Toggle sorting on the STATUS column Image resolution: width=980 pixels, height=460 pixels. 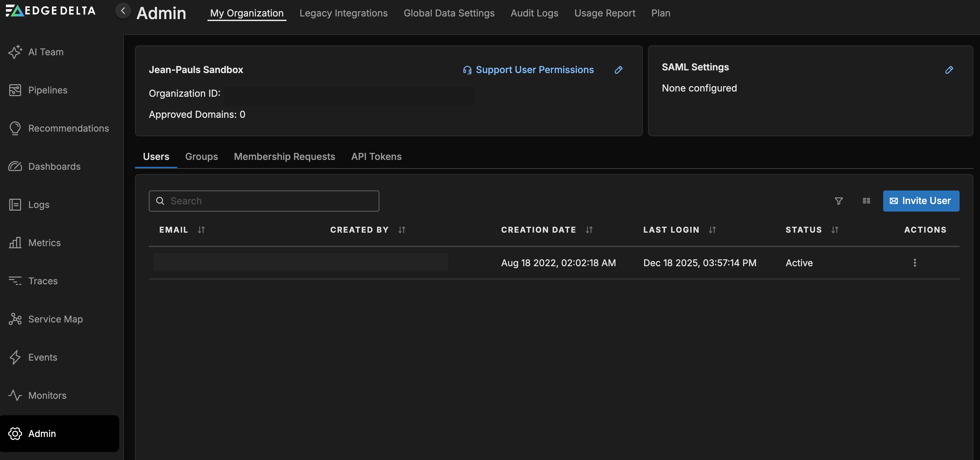point(835,230)
